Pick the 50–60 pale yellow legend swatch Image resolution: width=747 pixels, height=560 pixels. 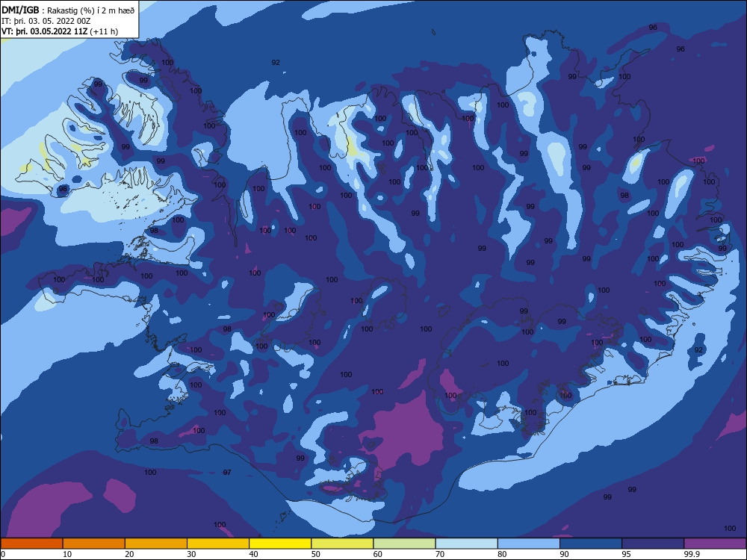[x=342, y=544]
